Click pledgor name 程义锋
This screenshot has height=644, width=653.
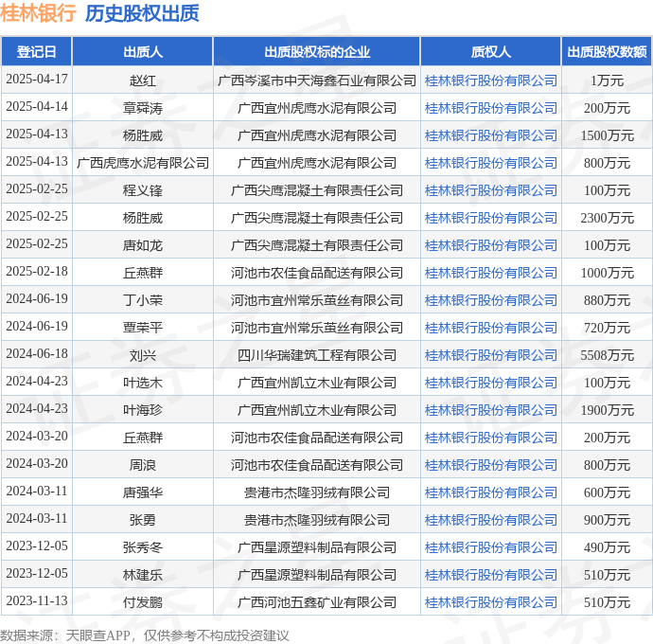(142, 190)
